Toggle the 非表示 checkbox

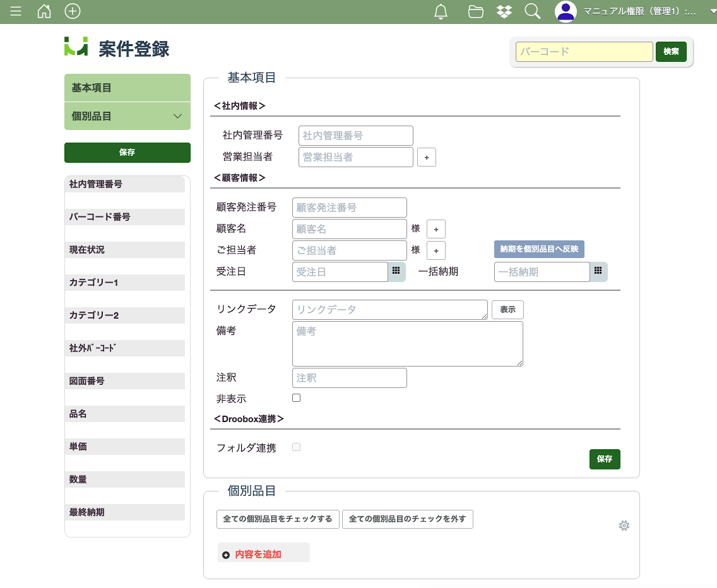point(297,398)
